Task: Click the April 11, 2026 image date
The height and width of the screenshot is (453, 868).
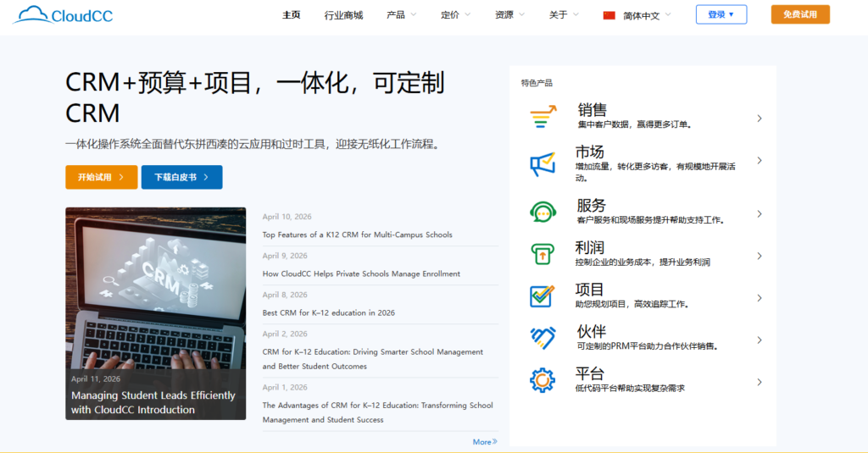Action: click(95, 378)
